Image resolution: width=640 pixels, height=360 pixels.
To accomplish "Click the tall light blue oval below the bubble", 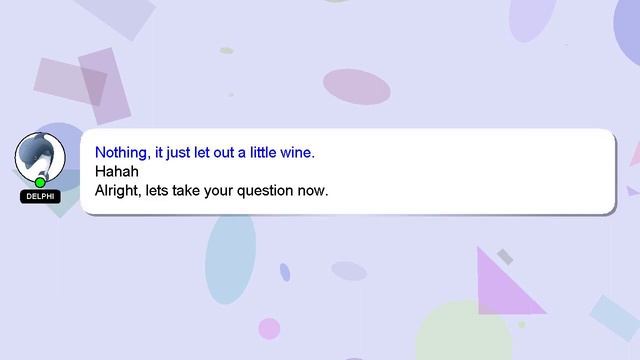I will pyautogui.click(x=230, y=258).
